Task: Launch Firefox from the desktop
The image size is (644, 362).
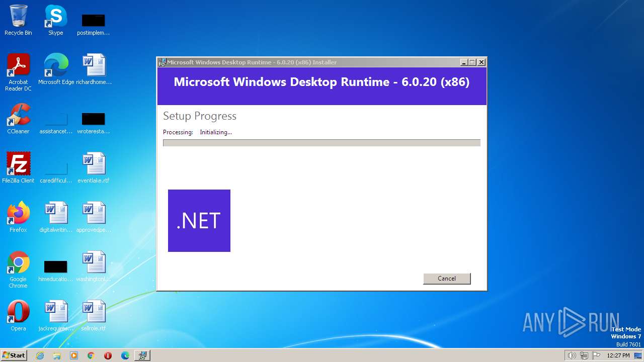Action: 18,217
